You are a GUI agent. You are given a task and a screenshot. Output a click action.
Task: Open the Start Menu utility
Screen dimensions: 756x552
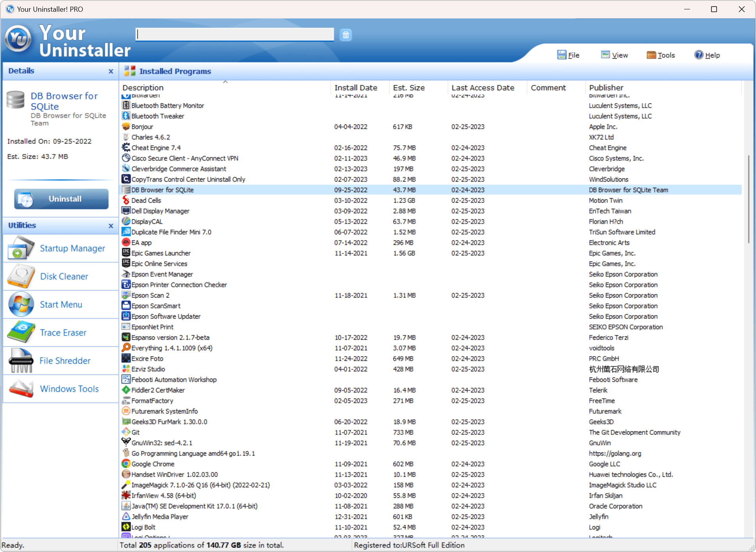[61, 305]
